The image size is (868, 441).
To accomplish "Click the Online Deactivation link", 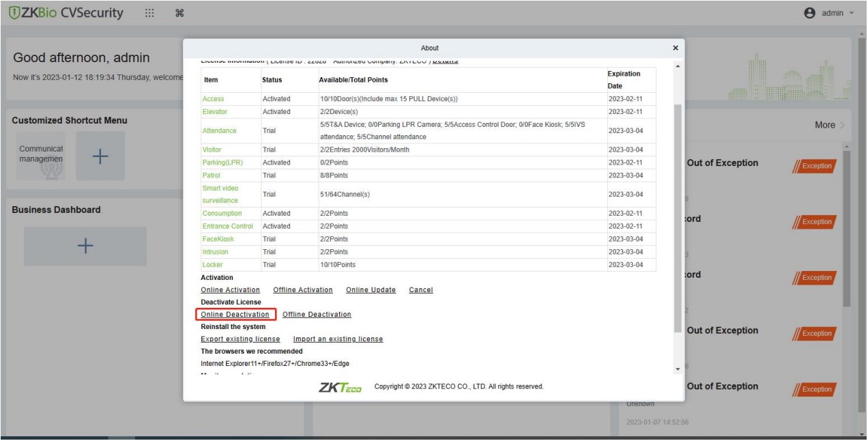I will 235,315.
